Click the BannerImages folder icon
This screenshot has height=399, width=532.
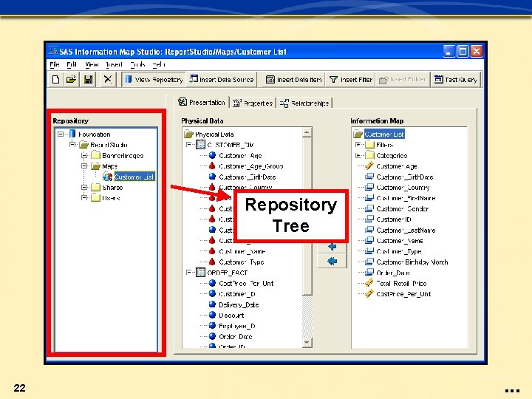(95, 155)
